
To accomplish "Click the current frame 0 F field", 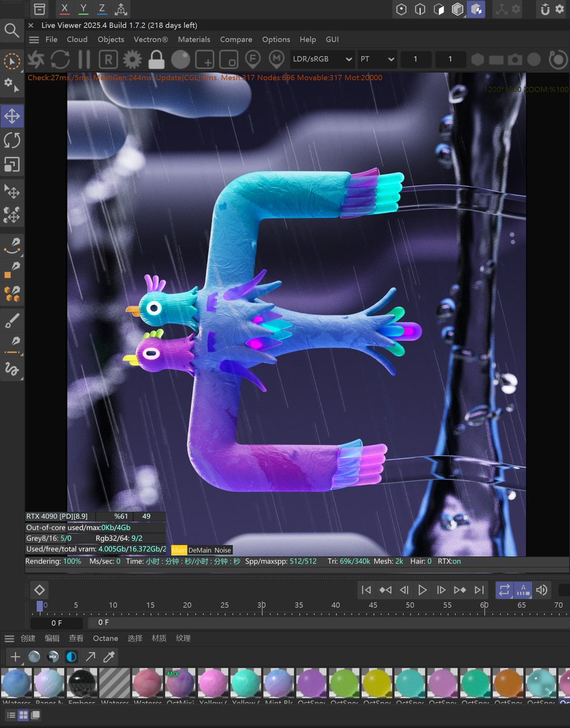I will pos(56,622).
